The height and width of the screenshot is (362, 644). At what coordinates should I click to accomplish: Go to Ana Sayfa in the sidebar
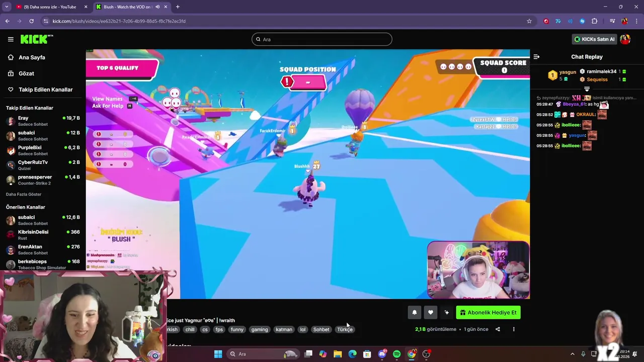coord(32,57)
